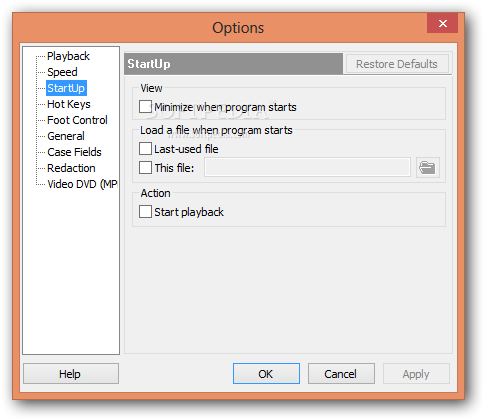Open the Case Fields section

pyautogui.click(x=74, y=152)
